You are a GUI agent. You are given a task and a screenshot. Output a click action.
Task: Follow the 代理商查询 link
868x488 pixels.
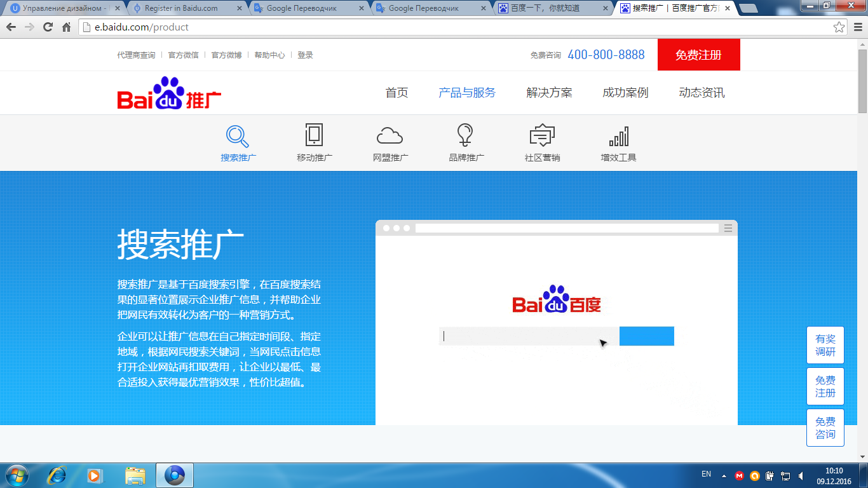136,55
